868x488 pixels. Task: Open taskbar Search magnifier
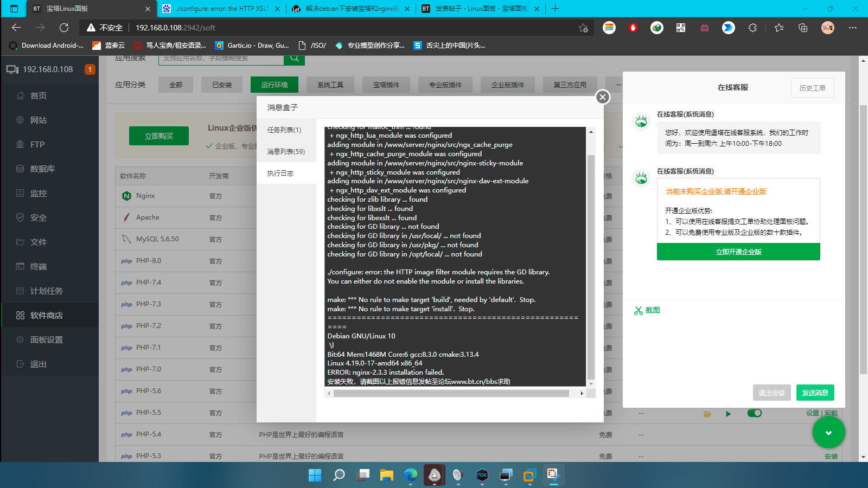(x=339, y=476)
